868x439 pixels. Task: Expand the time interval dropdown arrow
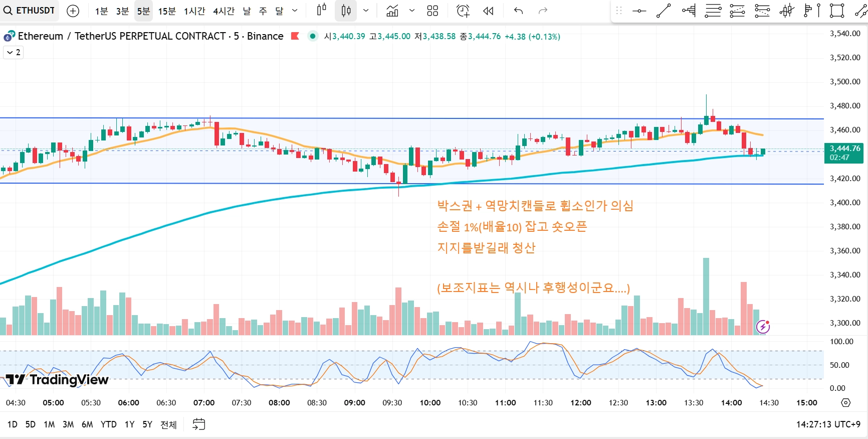295,11
